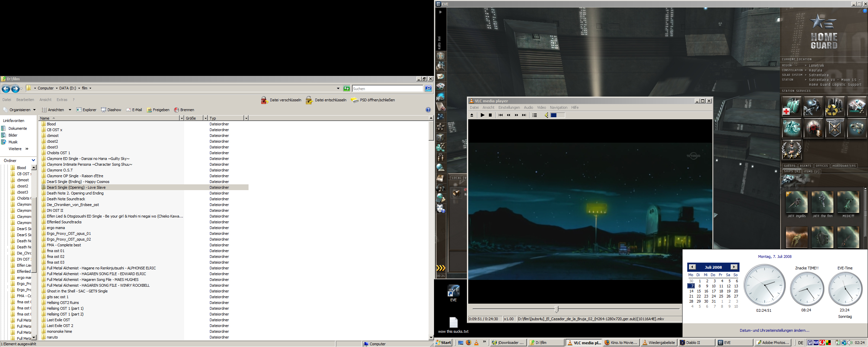Open the star-map constellation icon in EVE sidebar
The height and width of the screenshot is (347, 868).
tap(441, 117)
